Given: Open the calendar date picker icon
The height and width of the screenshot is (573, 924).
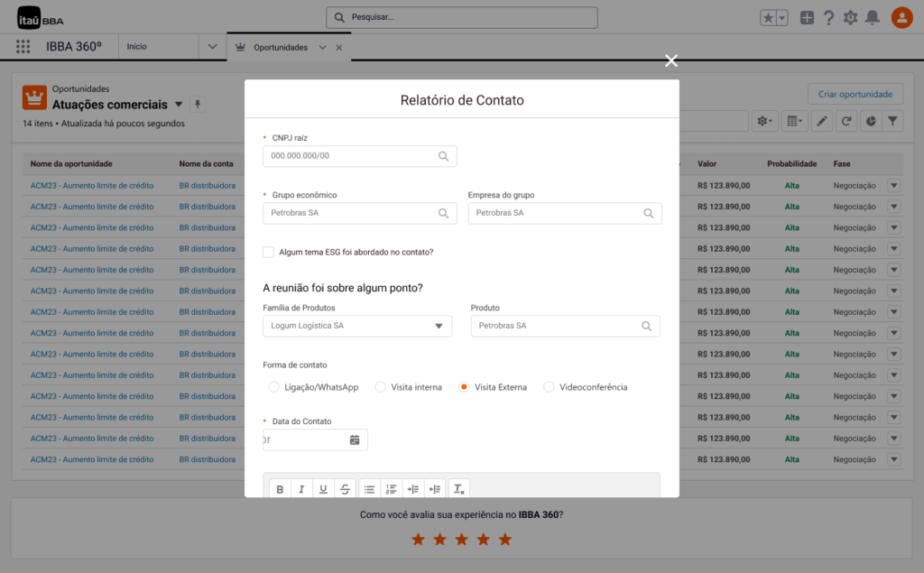Looking at the screenshot, I should (355, 440).
